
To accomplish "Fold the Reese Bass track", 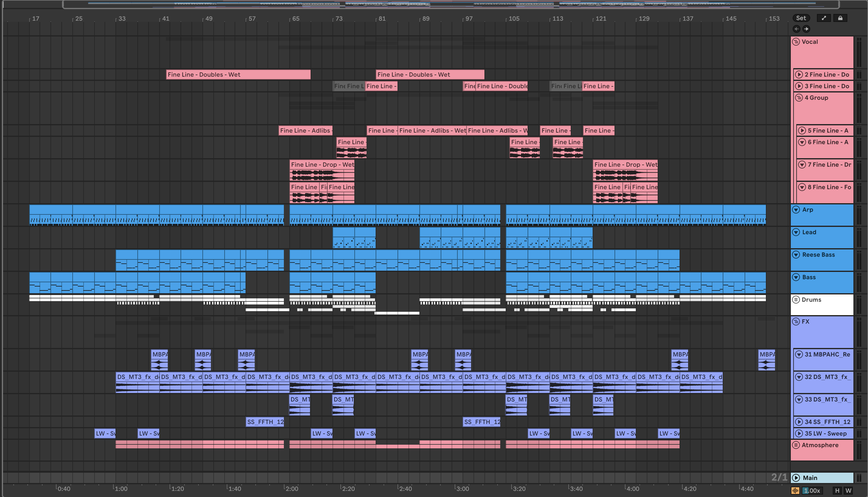I will [796, 255].
